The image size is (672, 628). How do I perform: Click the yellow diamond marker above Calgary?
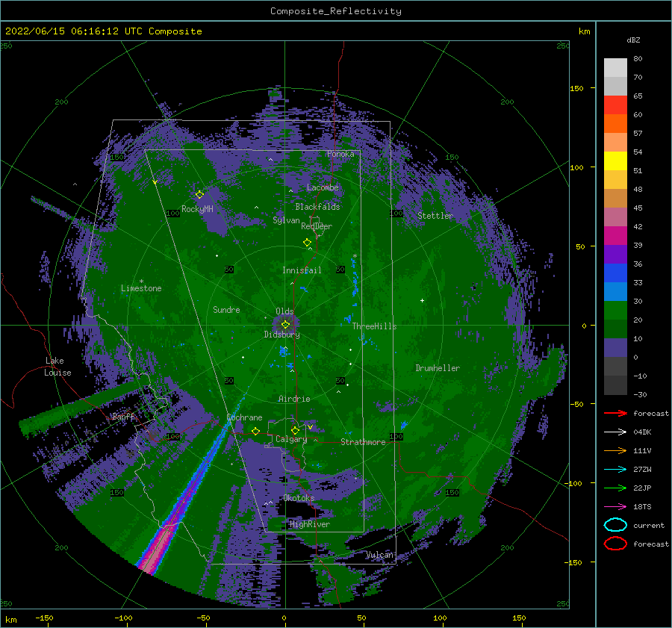click(x=295, y=430)
